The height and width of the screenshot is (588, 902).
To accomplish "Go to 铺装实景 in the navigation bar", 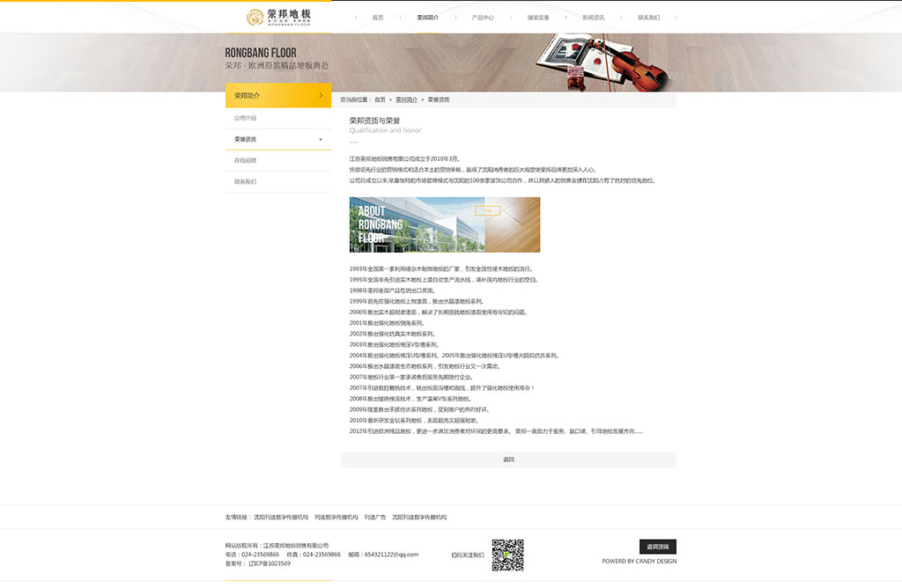I will coord(538,18).
